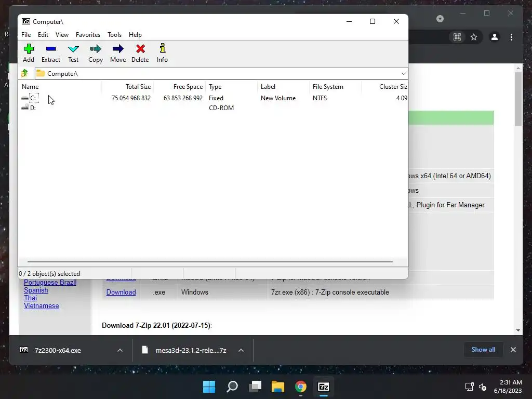Click the Download link for 7zr.exe
Viewport: 532px width, 399px height.
click(121, 292)
